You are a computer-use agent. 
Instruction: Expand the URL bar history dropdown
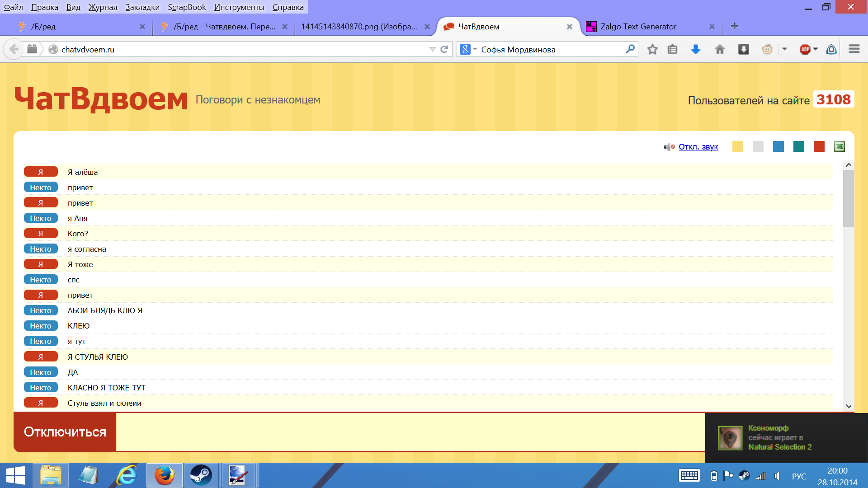pos(432,49)
